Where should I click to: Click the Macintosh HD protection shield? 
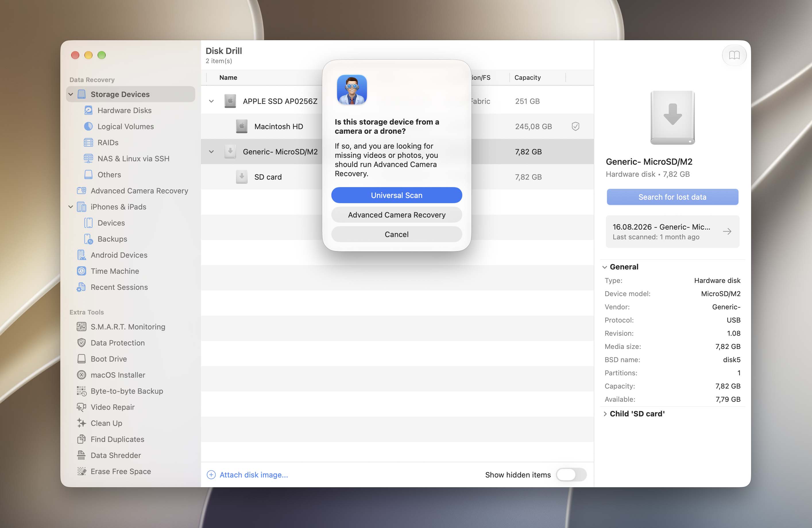(575, 126)
